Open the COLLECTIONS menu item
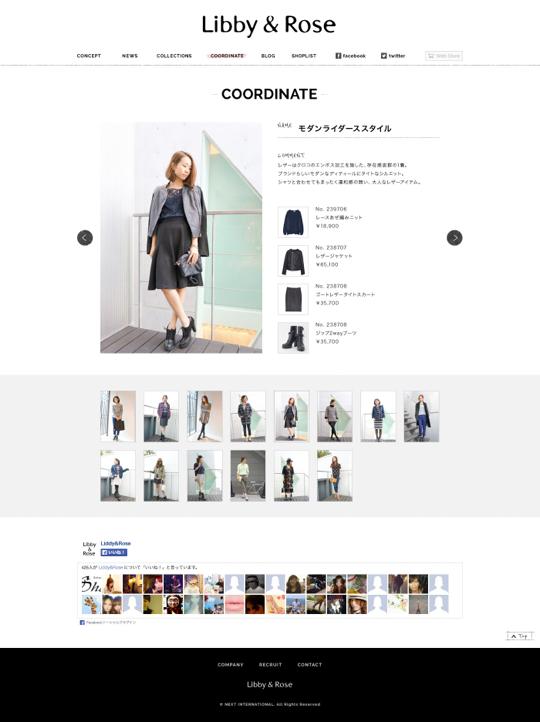 tap(174, 56)
